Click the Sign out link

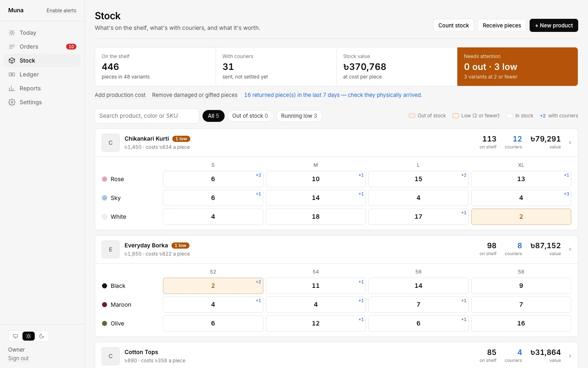tap(18, 358)
